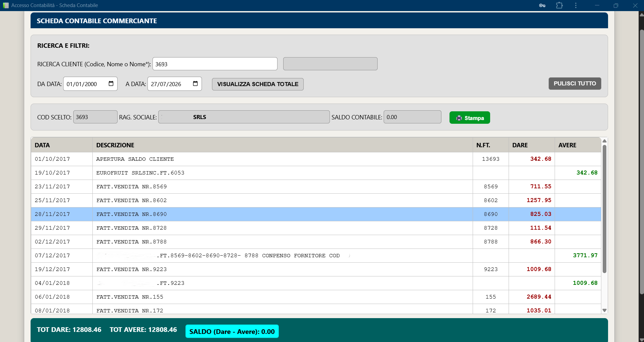Image resolution: width=644 pixels, height=342 pixels.
Task: Click the table's vertical scrollbar thumb
Action: click(604, 209)
